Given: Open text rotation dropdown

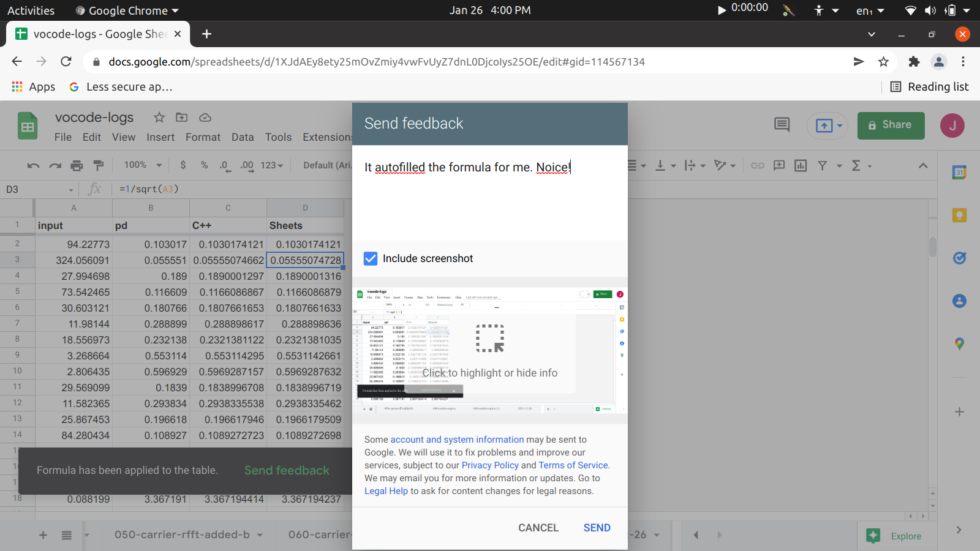Looking at the screenshot, I should coord(725,165).
